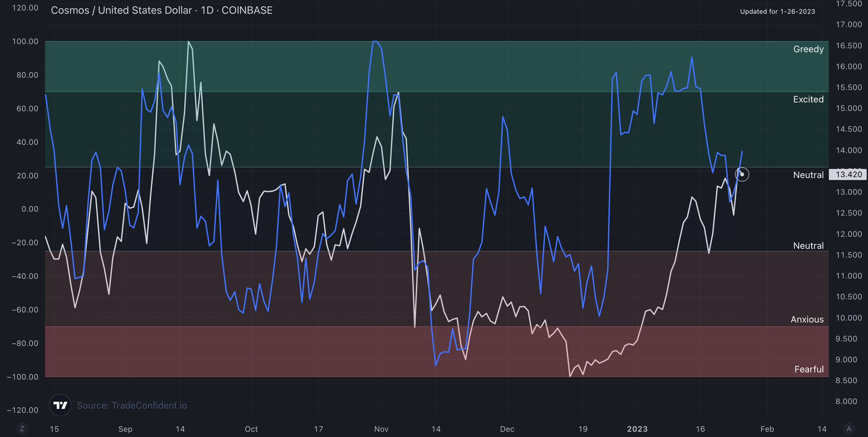The image size is (868, 437).
Task: Click the Oct date label
Action: [251, 429]
